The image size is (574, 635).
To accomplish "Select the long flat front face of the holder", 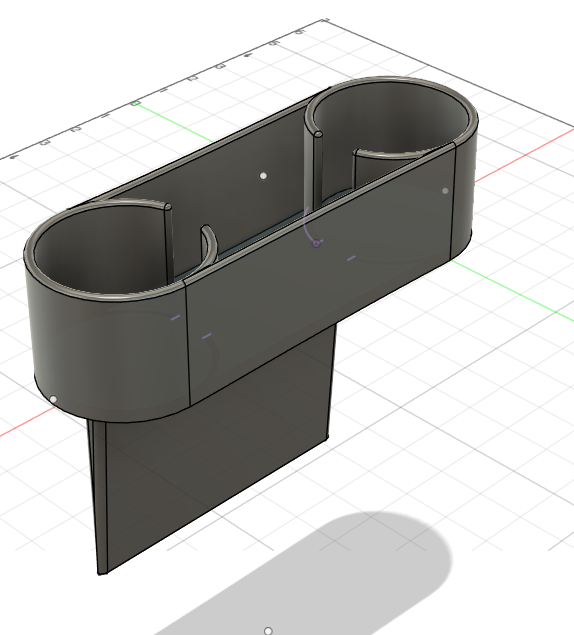I will (x=320, y=275).
